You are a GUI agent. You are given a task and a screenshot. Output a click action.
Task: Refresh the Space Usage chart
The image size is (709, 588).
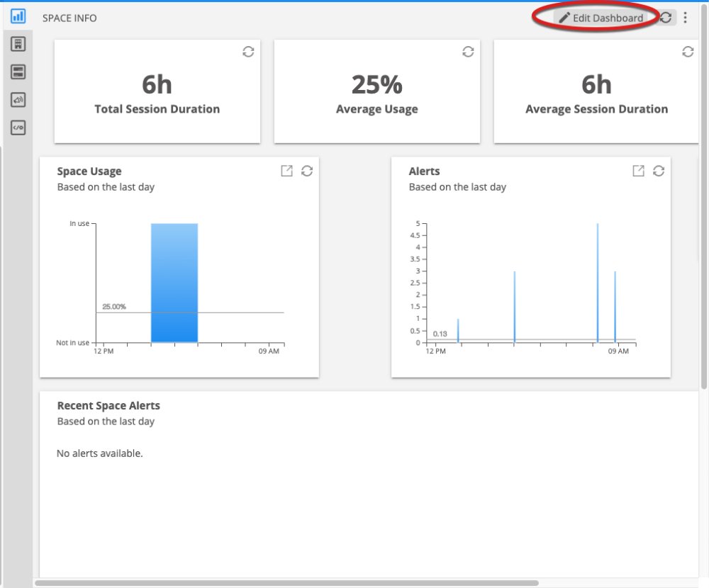(306, 171)
